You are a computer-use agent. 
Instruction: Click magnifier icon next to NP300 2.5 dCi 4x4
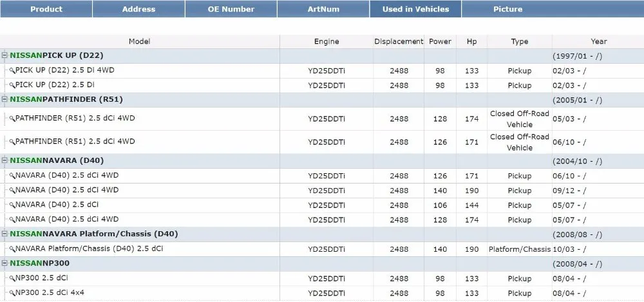[12, 293]
